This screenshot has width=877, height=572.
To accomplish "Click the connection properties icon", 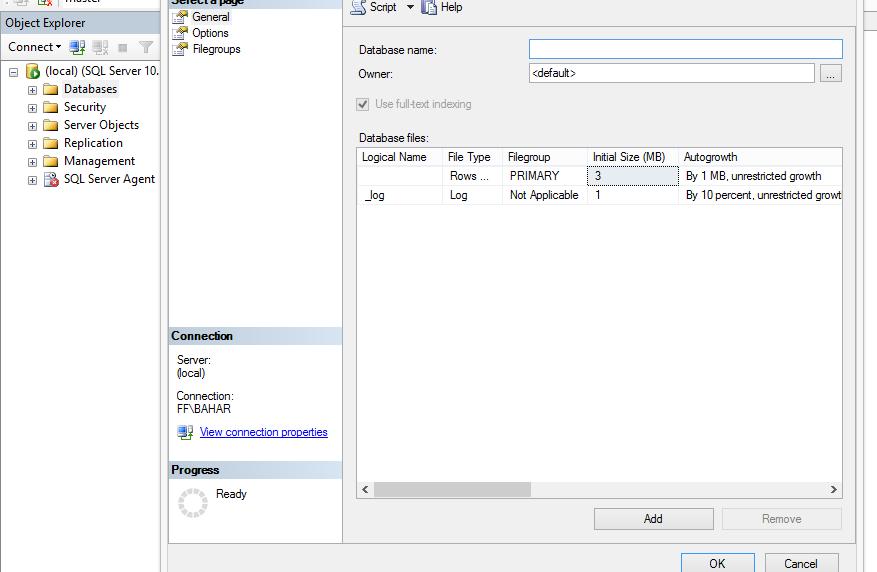I will 185,432.
